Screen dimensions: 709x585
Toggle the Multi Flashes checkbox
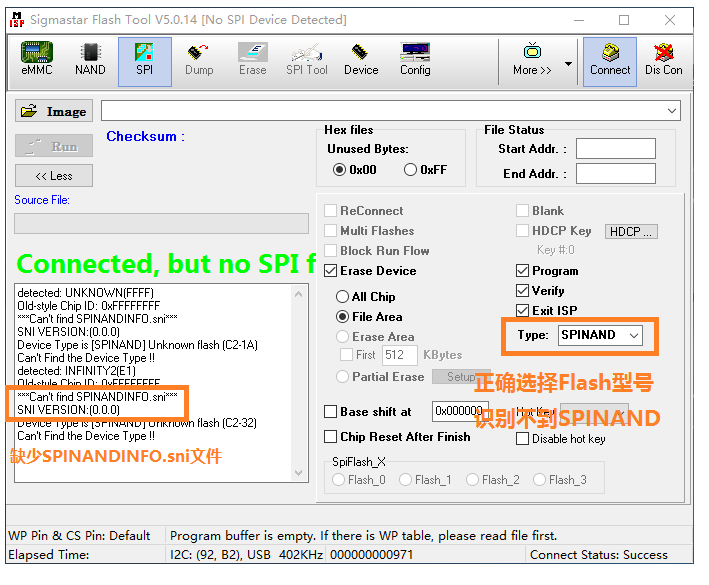click(x=331, y=231)
